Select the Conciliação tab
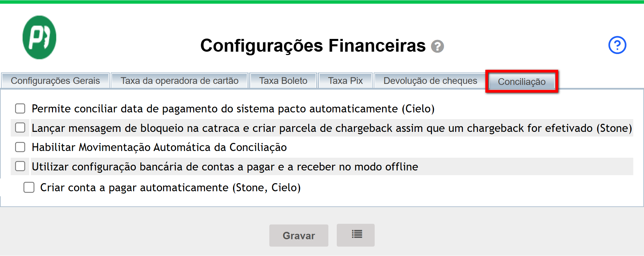The width and height of the screenshot is (644, 256). [x=522, y=82]
